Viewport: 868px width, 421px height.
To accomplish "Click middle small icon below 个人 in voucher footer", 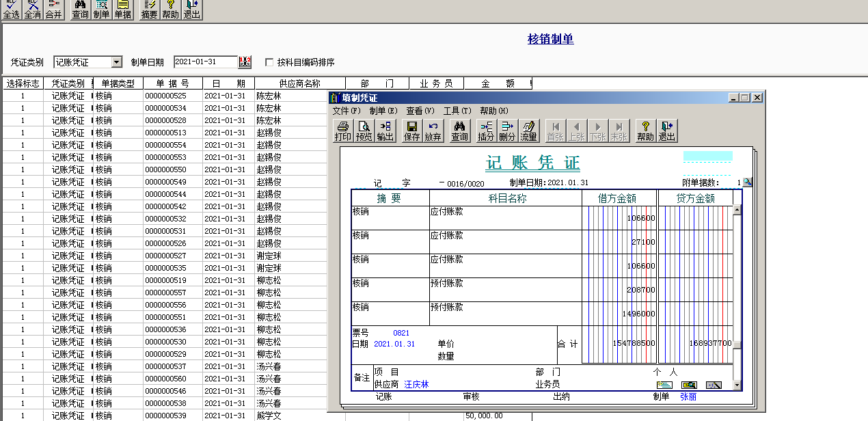I will pyautogui.click(x=689, y=385).
